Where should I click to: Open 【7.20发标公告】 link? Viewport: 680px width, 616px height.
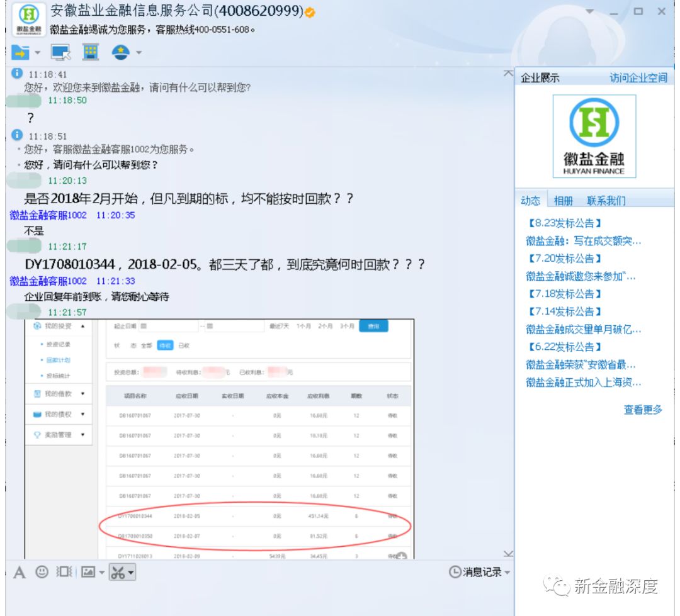click(x=565, y=259)
